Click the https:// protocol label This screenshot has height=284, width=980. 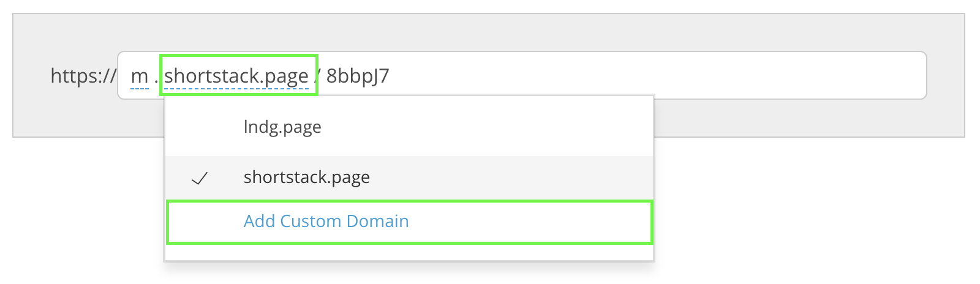(x=83, y=76)
